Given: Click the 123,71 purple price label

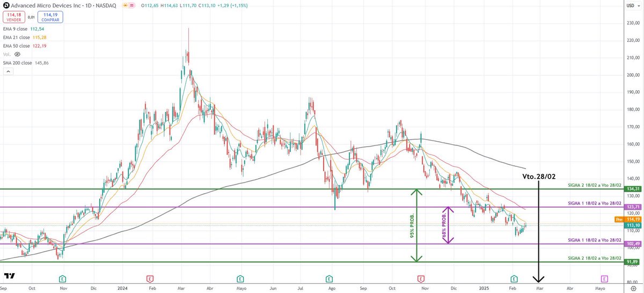Looking at the screenshot, I should click(633, 207).
